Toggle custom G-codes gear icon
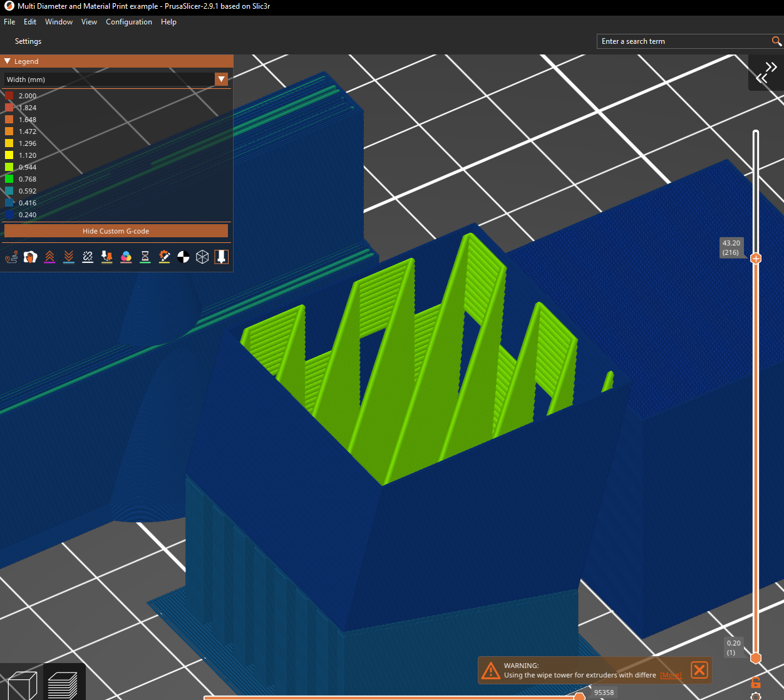The image size is (784, 700). click(164, 257)
